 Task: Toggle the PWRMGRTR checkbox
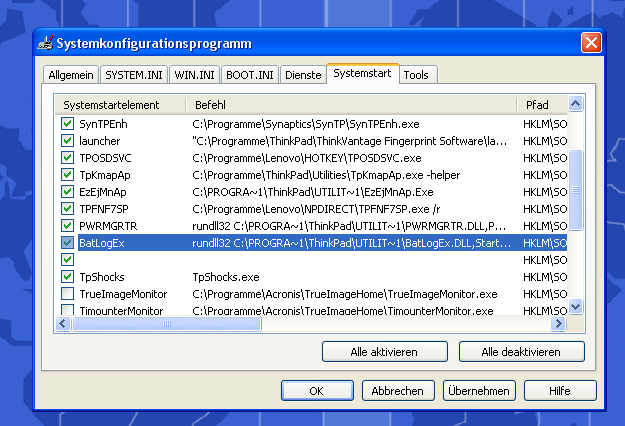coord(67,226)
